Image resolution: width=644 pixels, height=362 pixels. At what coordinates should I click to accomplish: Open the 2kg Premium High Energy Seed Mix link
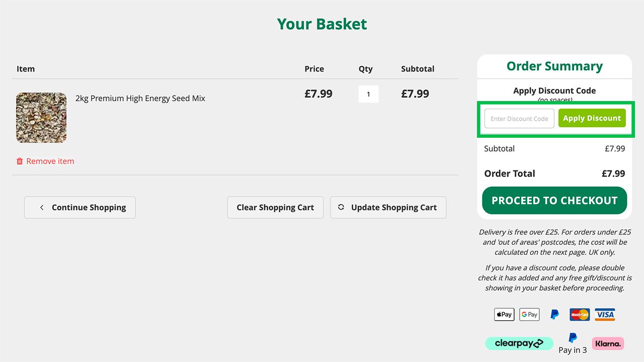tap(140, 99)
